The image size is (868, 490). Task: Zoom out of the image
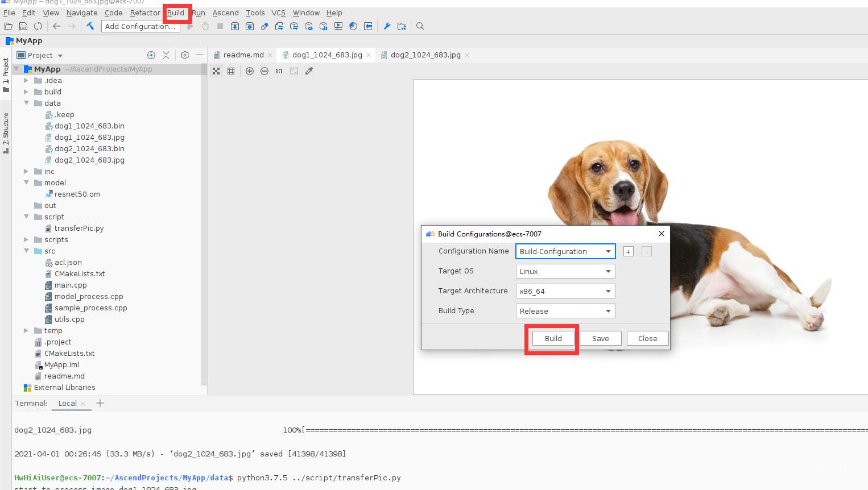[x=264, y=71]
